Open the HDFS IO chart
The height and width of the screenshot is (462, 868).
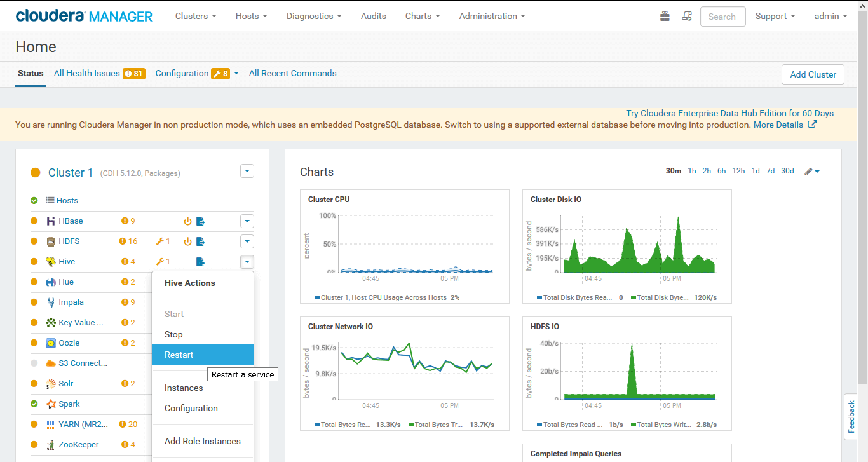[x=627, y=374]
